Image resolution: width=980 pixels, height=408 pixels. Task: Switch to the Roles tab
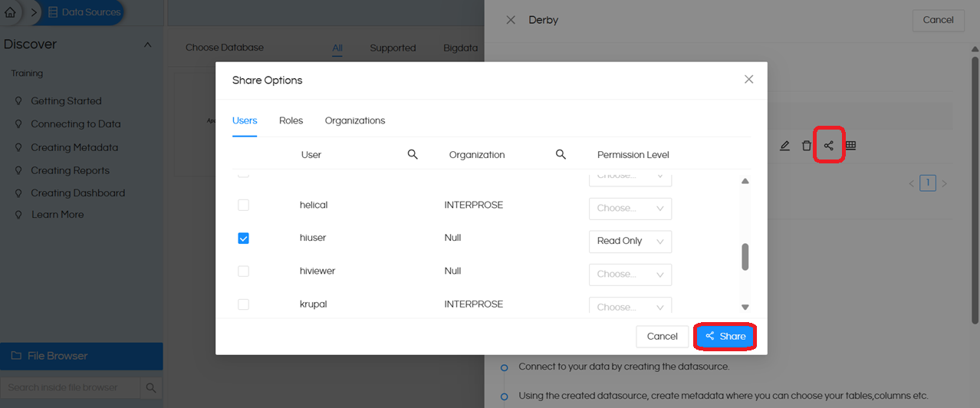[291, 120]
